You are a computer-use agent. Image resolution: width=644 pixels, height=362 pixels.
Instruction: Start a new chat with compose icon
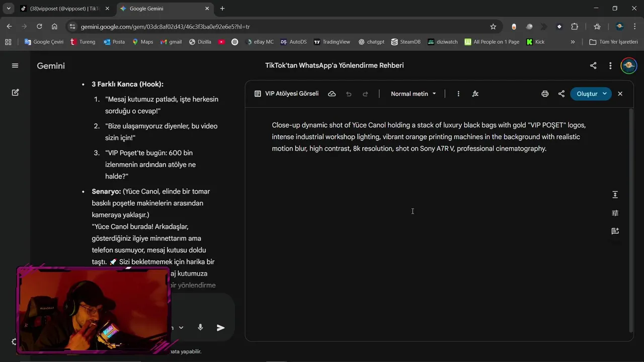pyautogui.click(x=15, y=93)
